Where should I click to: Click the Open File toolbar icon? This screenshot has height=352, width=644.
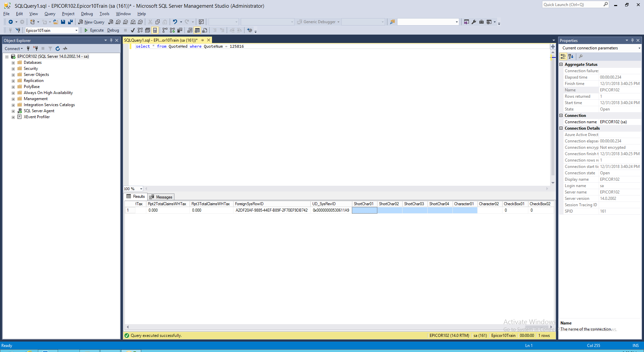point(56,22)
